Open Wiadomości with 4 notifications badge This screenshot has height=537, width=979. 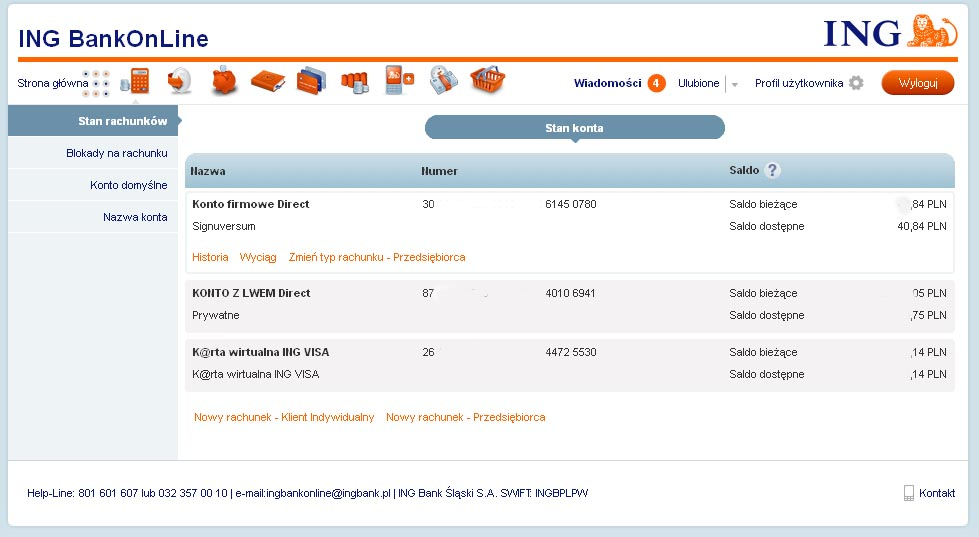point(618,83)
